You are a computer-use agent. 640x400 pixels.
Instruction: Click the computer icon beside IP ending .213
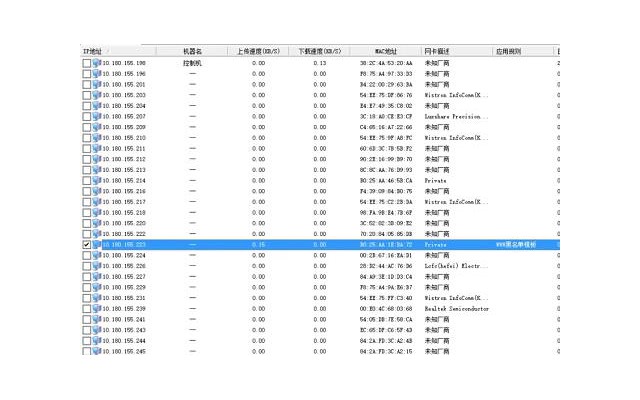click(97, 169)
